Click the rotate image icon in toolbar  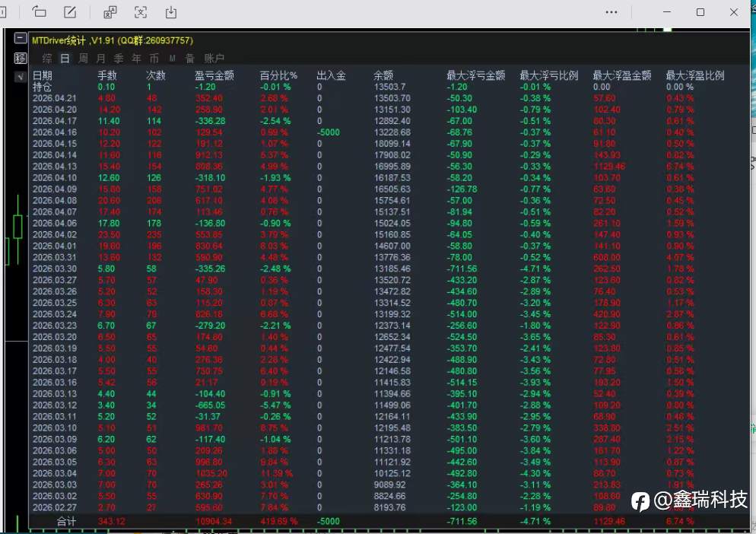point(39,11)
